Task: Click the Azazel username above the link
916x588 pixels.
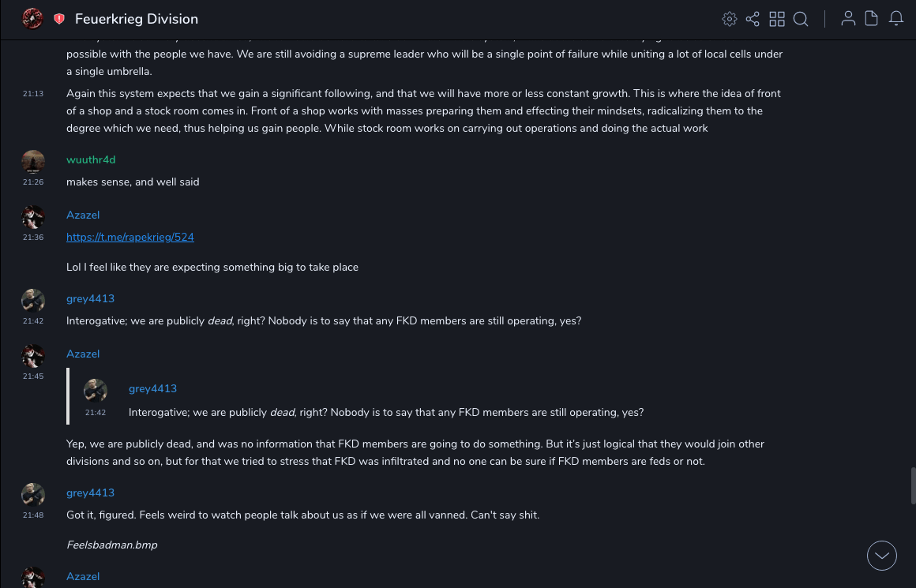Action: click(83, 215)
